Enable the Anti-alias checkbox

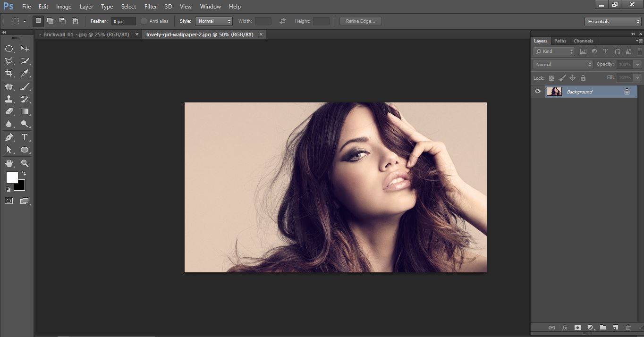[x=144, y=21]
